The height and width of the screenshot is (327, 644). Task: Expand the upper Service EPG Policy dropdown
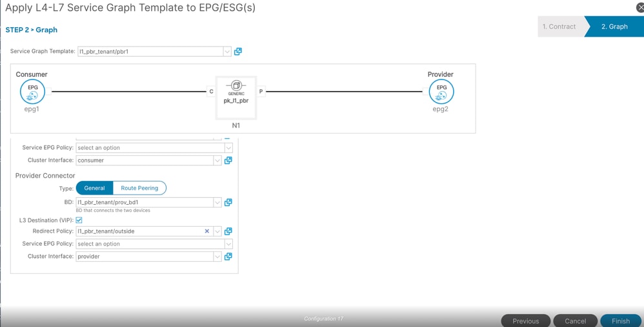(229, 147)
